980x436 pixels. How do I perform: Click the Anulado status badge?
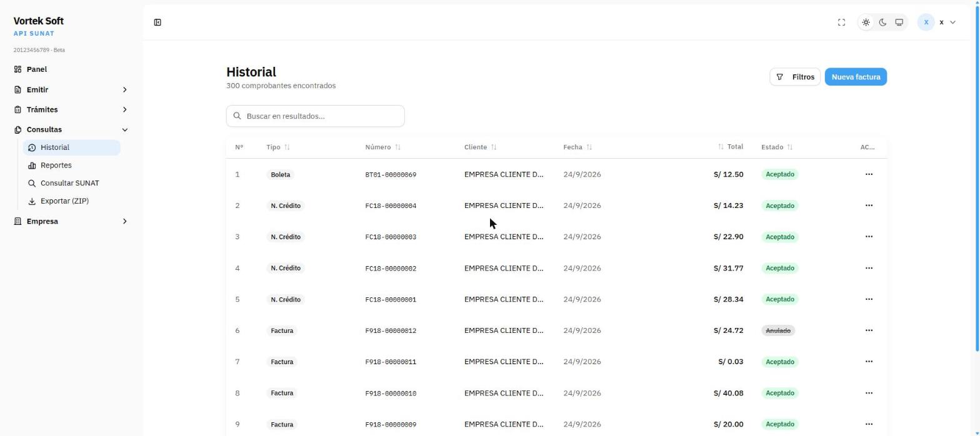tap(778, 330)
